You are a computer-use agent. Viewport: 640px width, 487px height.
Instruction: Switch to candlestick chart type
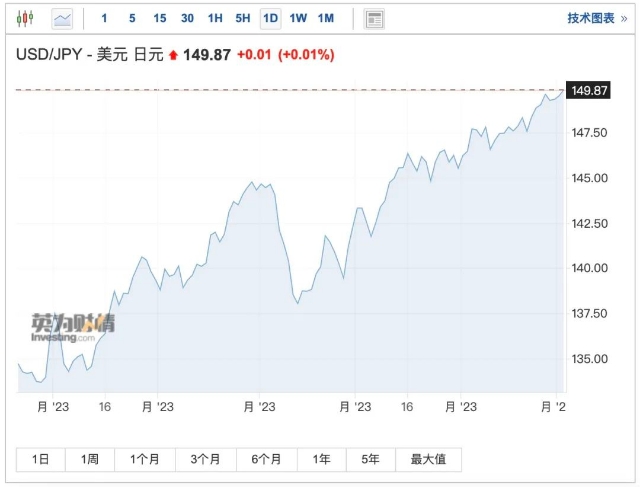pos(25,18)
